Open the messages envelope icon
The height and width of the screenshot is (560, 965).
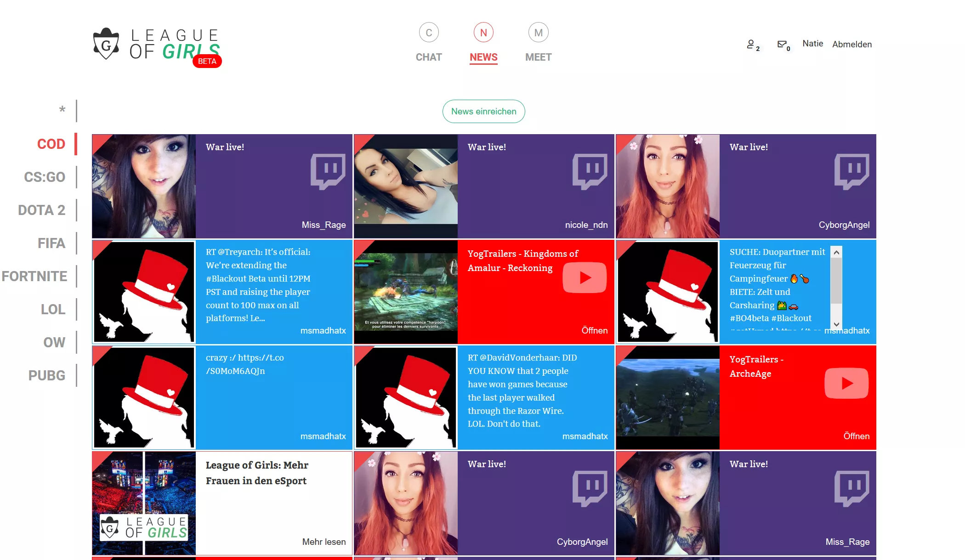click(x=782, y=44)
